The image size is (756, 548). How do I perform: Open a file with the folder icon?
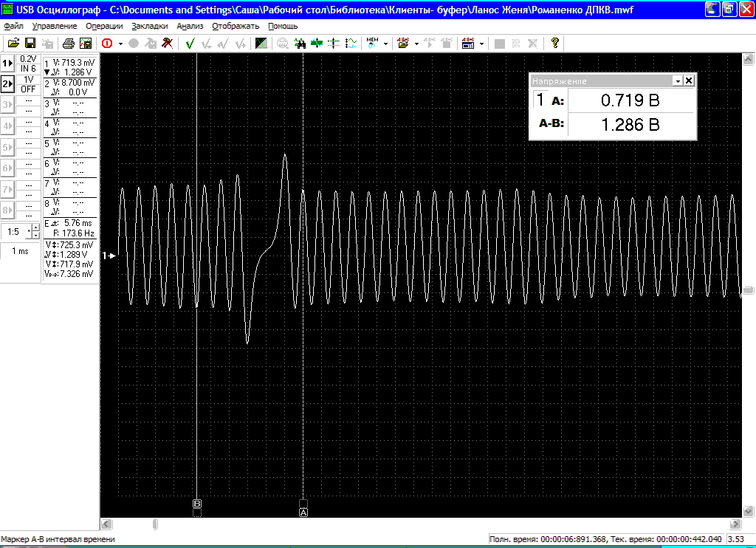point(13,44)
